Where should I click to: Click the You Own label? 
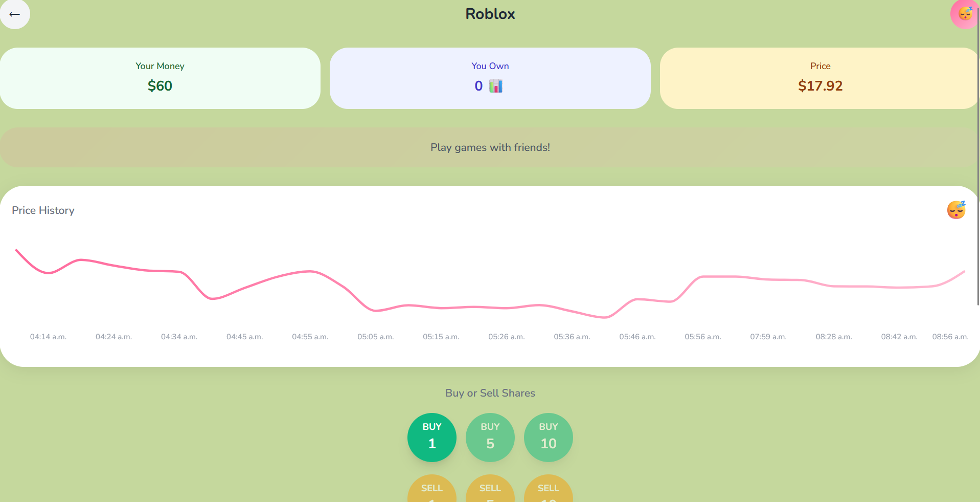(x=490, y=66)
